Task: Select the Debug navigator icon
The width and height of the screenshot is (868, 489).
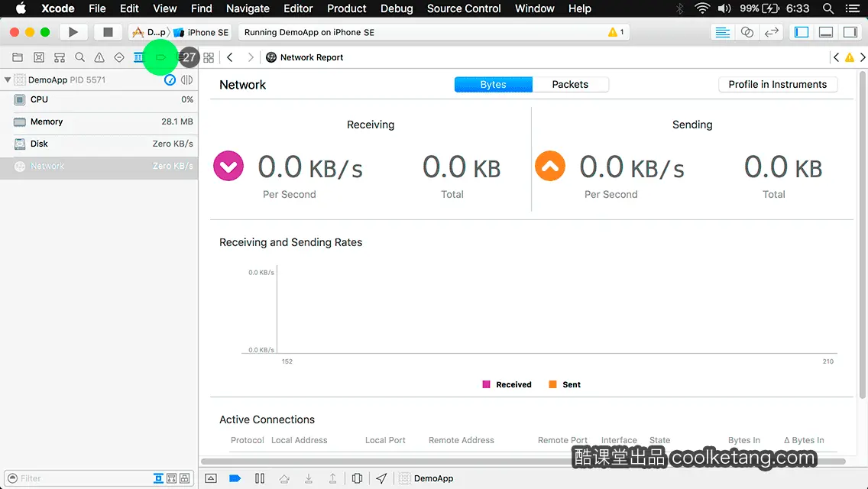Action: (138, 57)
